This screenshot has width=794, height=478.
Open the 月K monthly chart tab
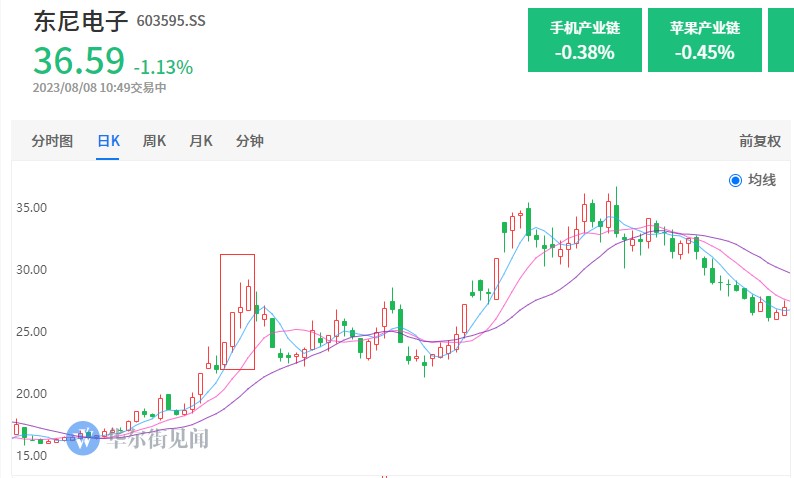201,141
